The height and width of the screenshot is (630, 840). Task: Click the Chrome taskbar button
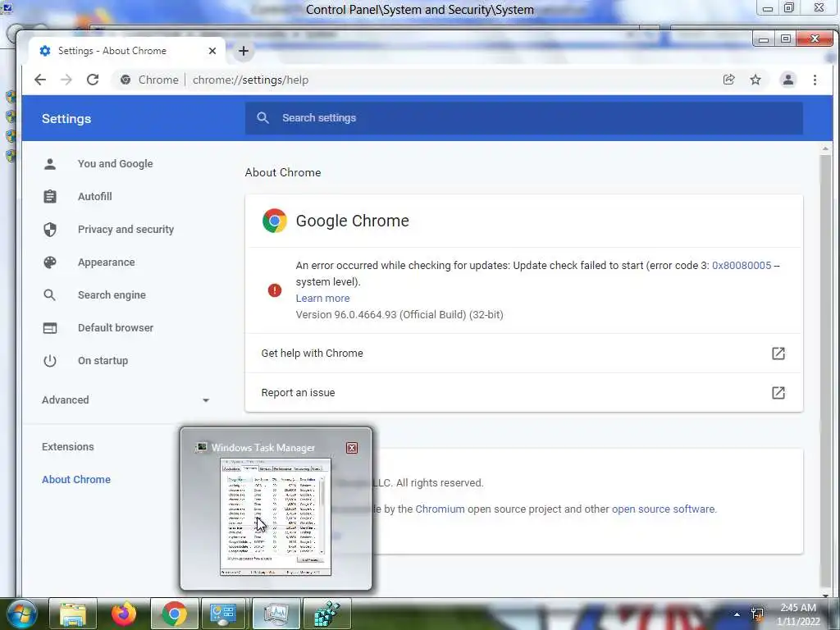coord(174,614)
